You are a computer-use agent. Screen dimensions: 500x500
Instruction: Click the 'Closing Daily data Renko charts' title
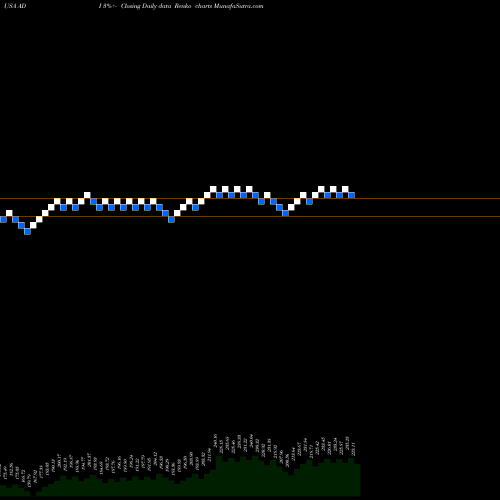coord(166,6)
